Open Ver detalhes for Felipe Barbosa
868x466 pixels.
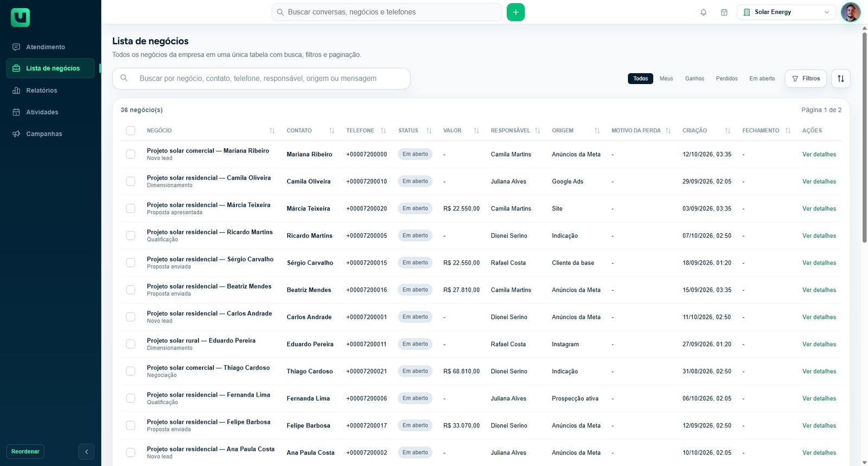click(x=819, y=426)
